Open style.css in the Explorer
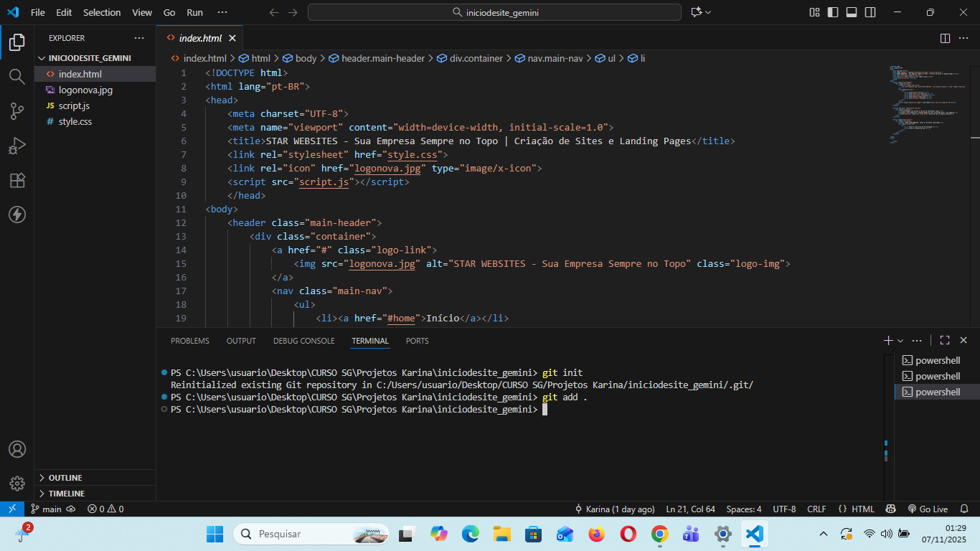Image resolution: width=980 pixels, height=551 pixels. [75, 122]
